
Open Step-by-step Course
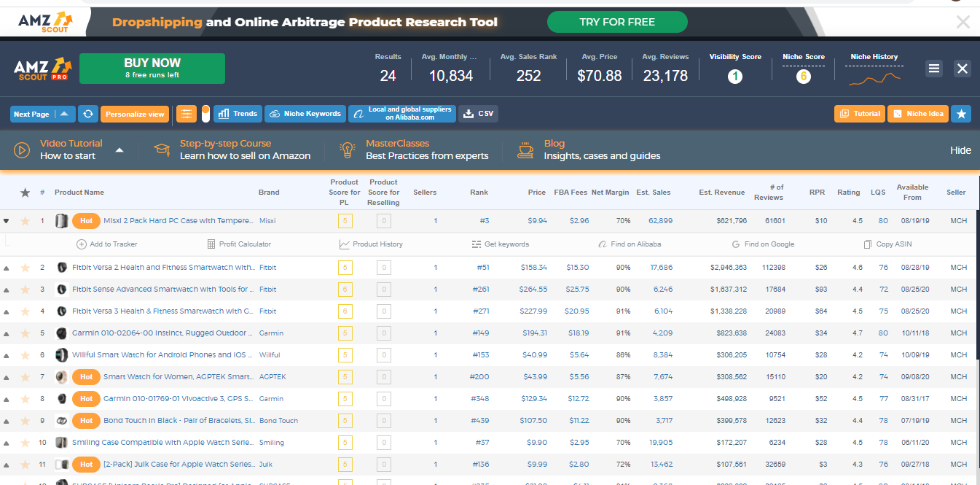[232, 150]
